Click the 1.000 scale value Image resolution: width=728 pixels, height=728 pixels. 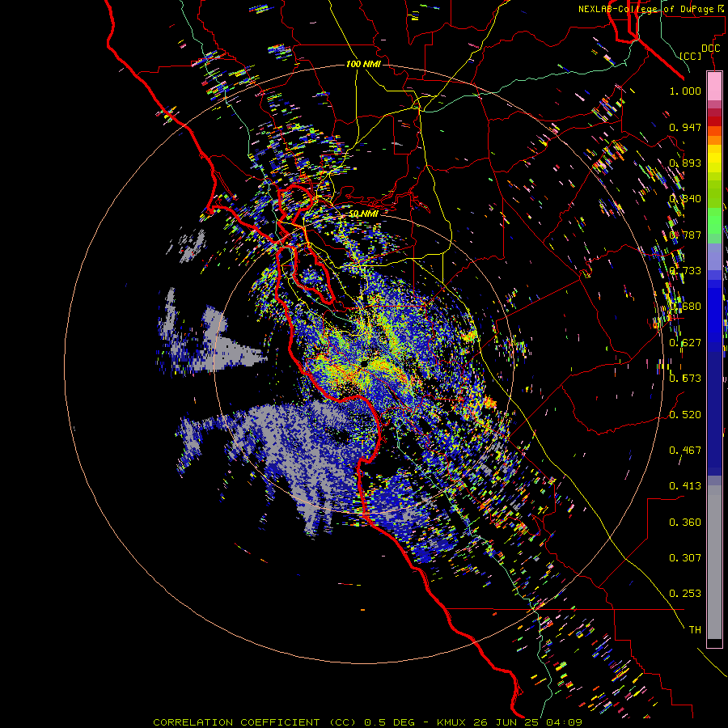point(685,91)
